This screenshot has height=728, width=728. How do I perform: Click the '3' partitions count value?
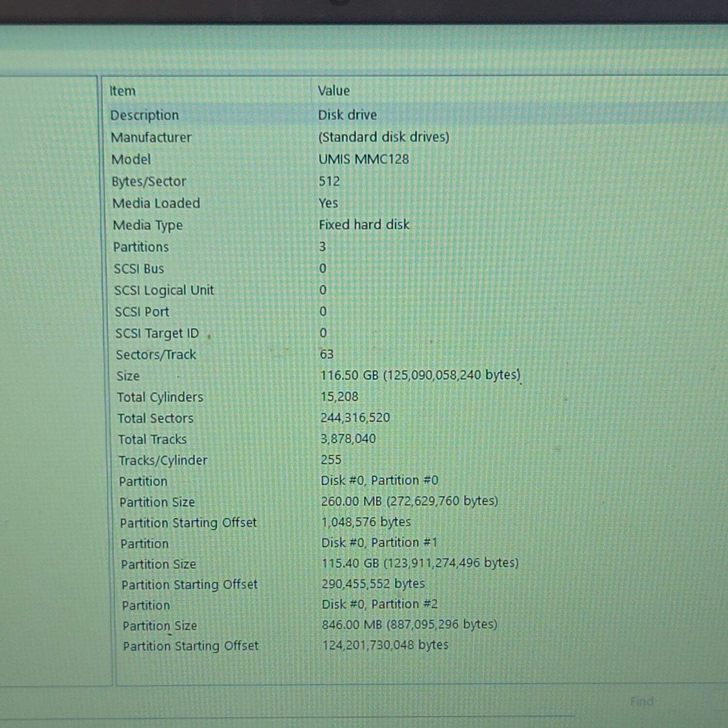[322, 247]
